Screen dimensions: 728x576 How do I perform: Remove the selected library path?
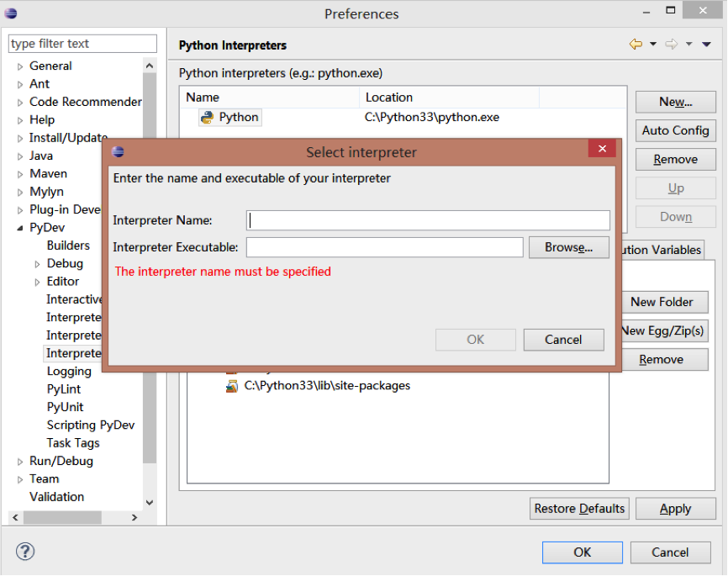pyautogui.click(x=664, y=360)
